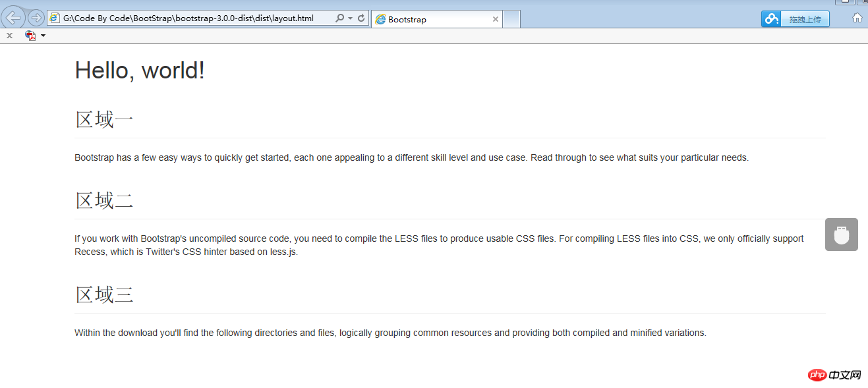Click the IE page icon in address bar

point(55,18)
